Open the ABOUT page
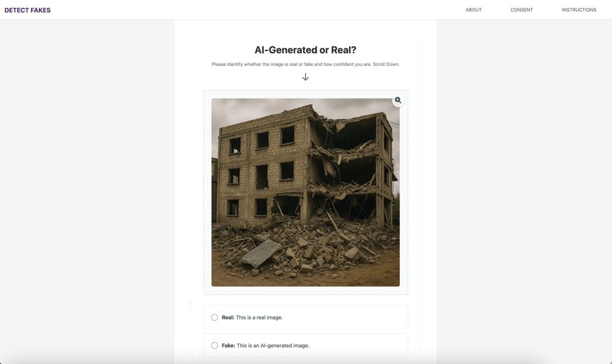The width and height of the screenshot is (612, 364). 474,10
